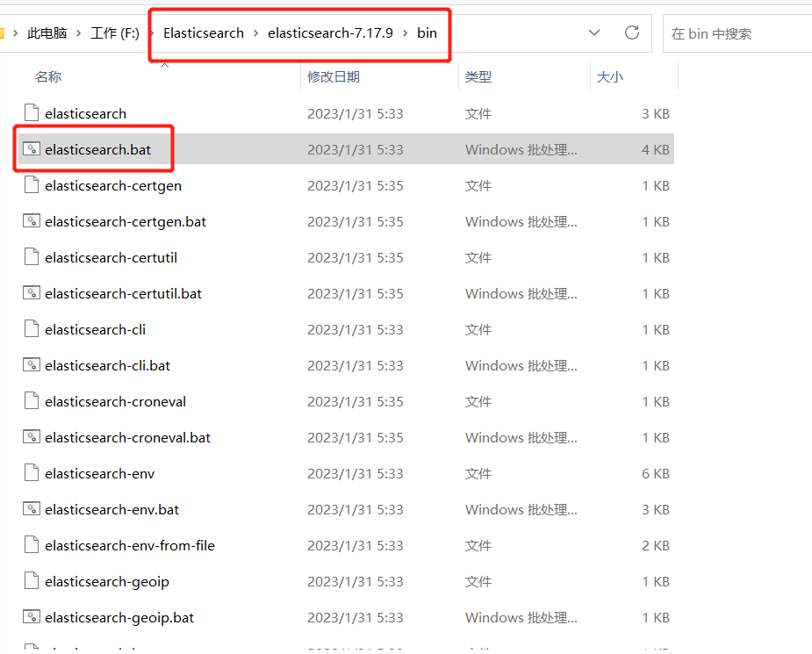Select the elasticsearch.bat file name
The height and width of the screenshot is (654, 812).
click(x=97, y=149)
